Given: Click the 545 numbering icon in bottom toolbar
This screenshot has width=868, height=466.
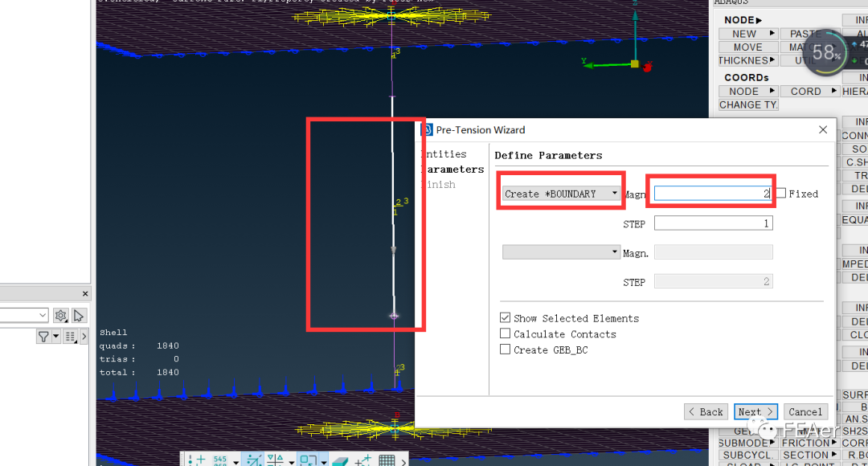Looking at the screenshot, I should (x=219, y=460).
